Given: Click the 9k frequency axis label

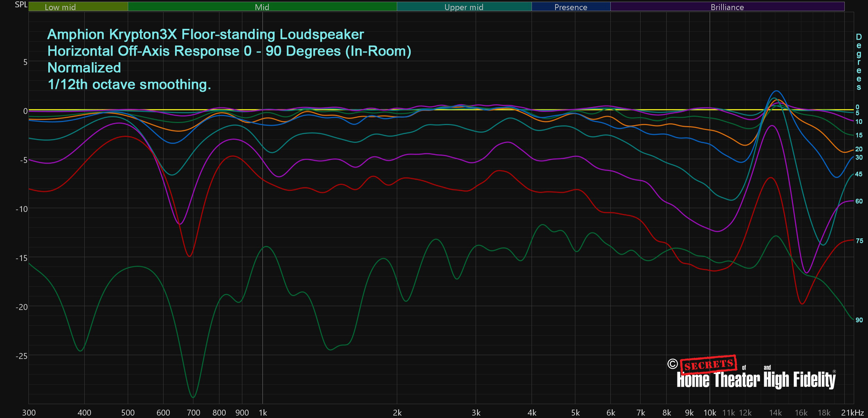Looking at the screenshot, I should tap(690, 413).
